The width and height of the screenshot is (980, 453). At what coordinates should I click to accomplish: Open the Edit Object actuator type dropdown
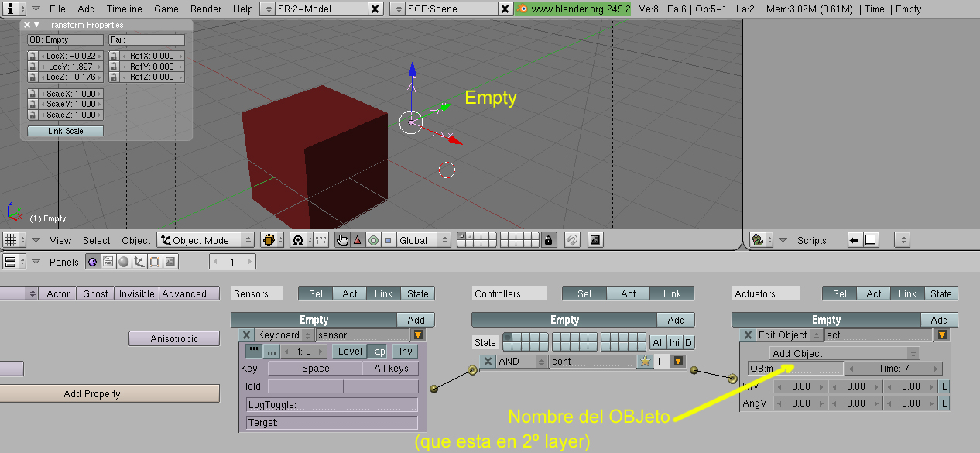tap(790, 335)
